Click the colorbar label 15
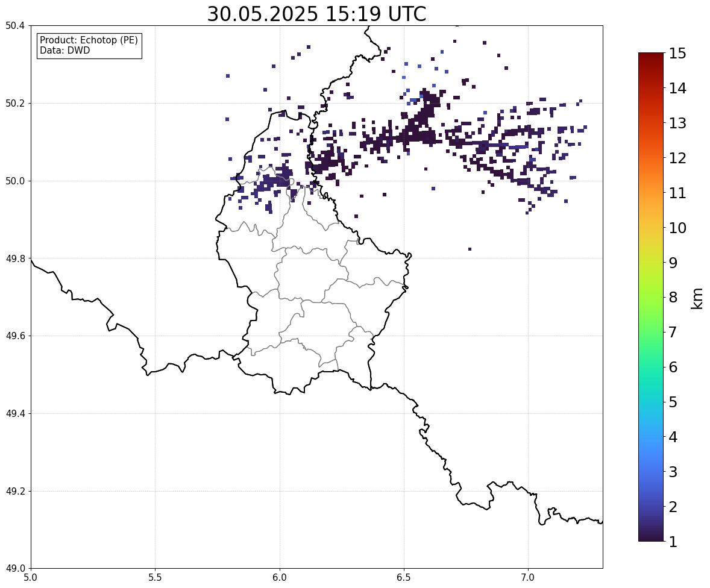This screenshot has height=588, width=710. (x=677, y=54)
